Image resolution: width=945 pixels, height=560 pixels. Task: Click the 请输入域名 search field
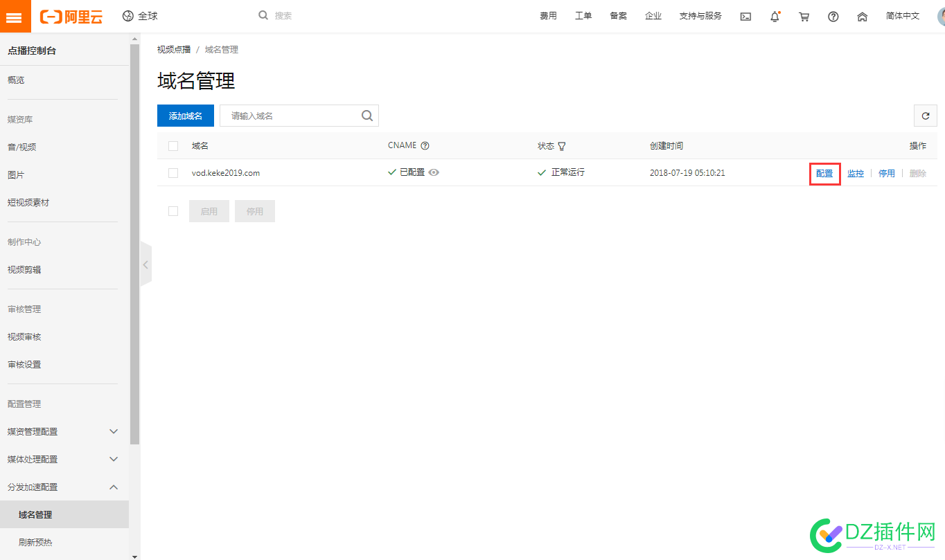point(299,116)
